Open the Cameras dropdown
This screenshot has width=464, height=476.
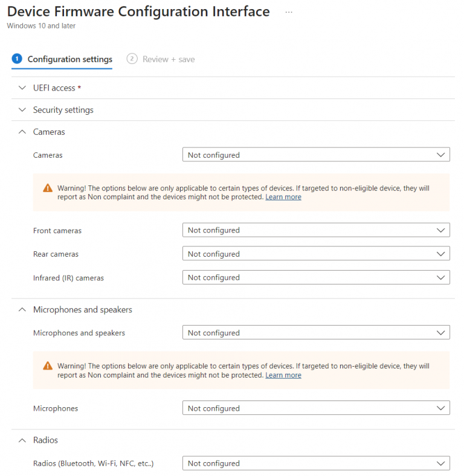pyautogui.click(x=316, y=155)
